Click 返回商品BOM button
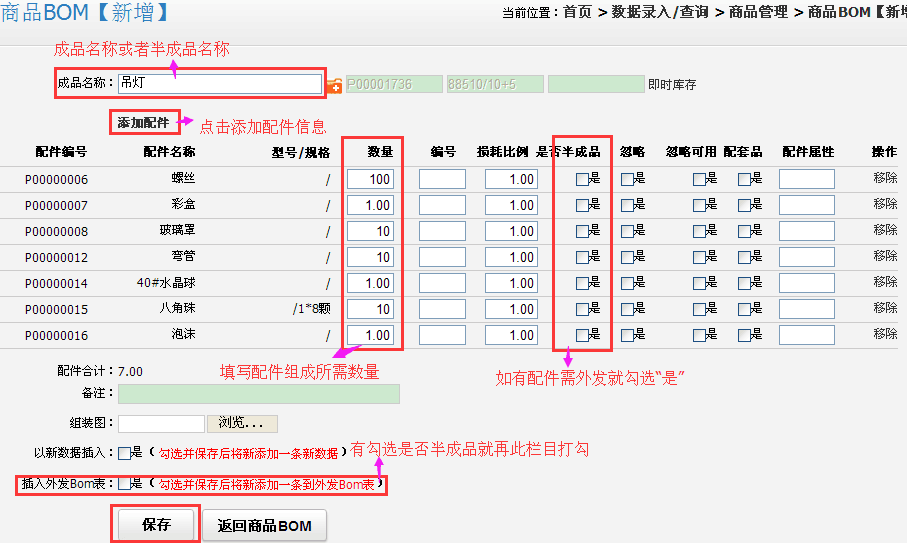Screen dimensions: 907x543 click(x=265, y=526)
